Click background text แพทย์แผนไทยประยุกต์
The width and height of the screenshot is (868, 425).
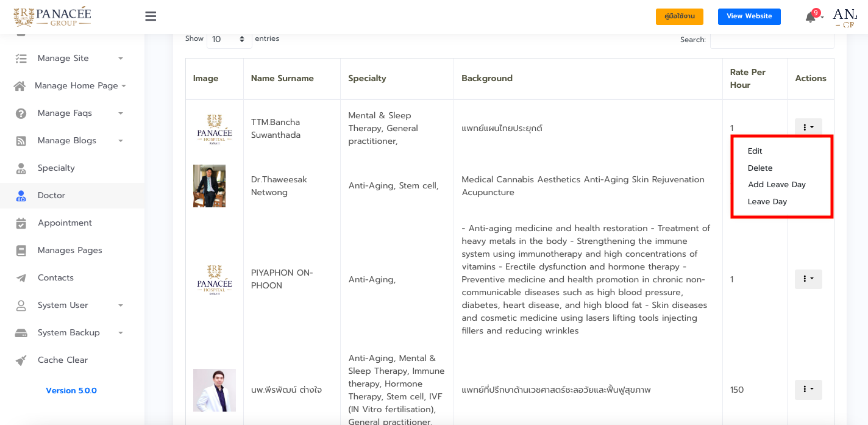pos(502,129)
